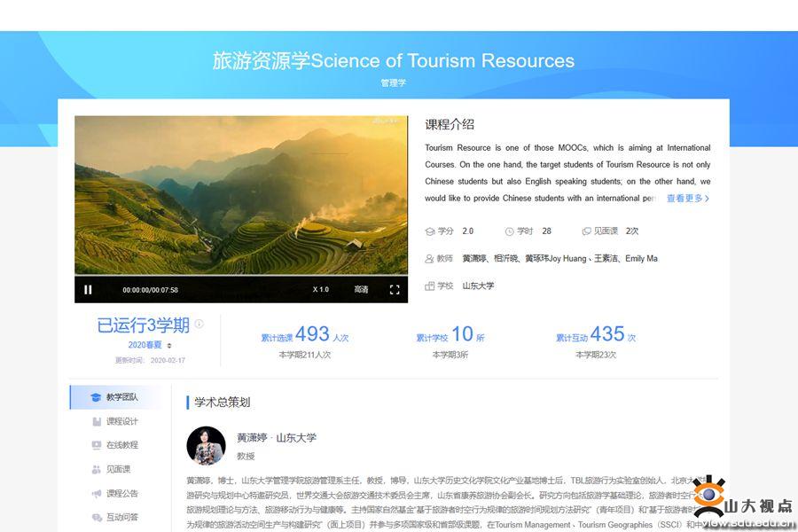Screen dimensions: 798x532
Task: Open the X 1.0 playback speed menu
Action: [x=320, y=289]
